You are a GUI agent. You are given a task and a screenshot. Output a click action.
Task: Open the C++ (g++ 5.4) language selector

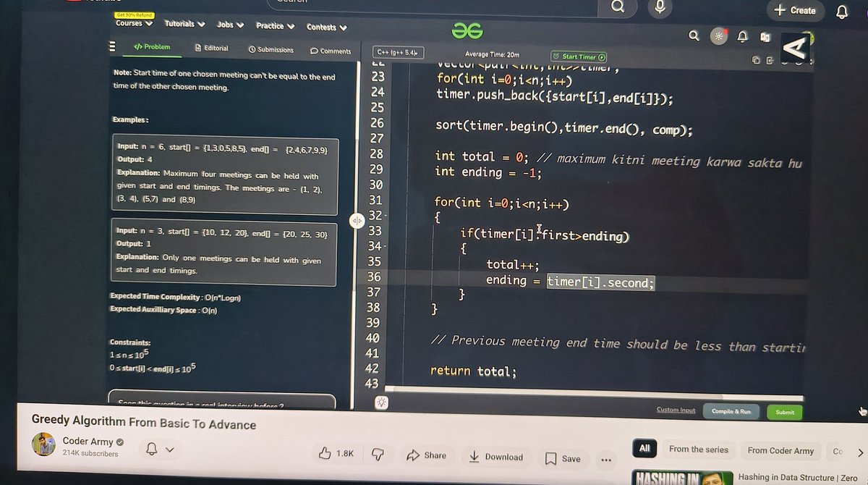398,53
